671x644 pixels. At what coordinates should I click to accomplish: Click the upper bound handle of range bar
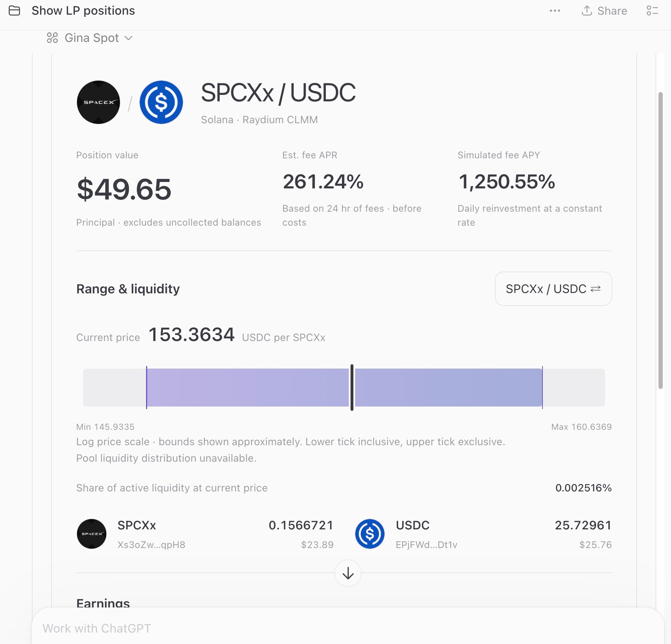[x=542, y=387]
